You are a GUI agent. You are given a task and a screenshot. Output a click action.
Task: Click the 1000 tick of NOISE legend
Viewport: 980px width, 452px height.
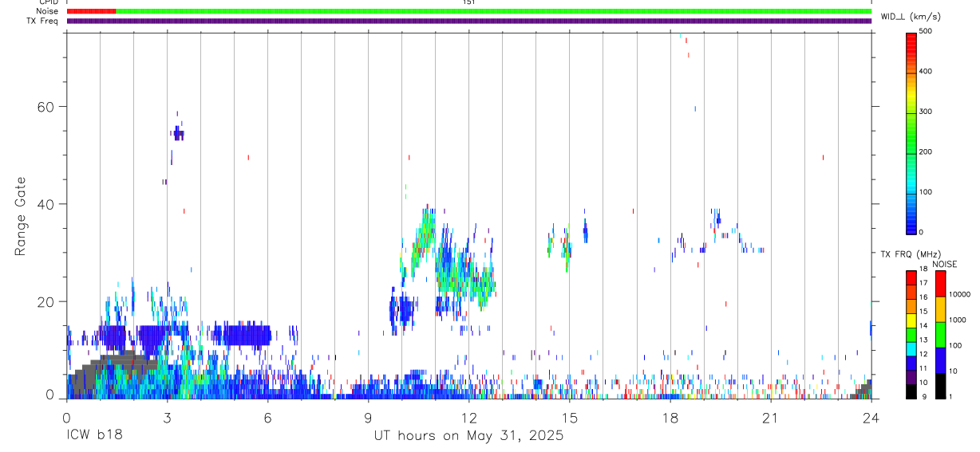[958, 320]
